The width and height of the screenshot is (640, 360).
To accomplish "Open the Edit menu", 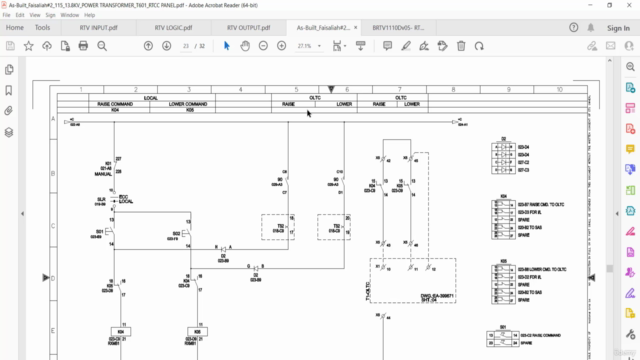I will click(20, 15).
